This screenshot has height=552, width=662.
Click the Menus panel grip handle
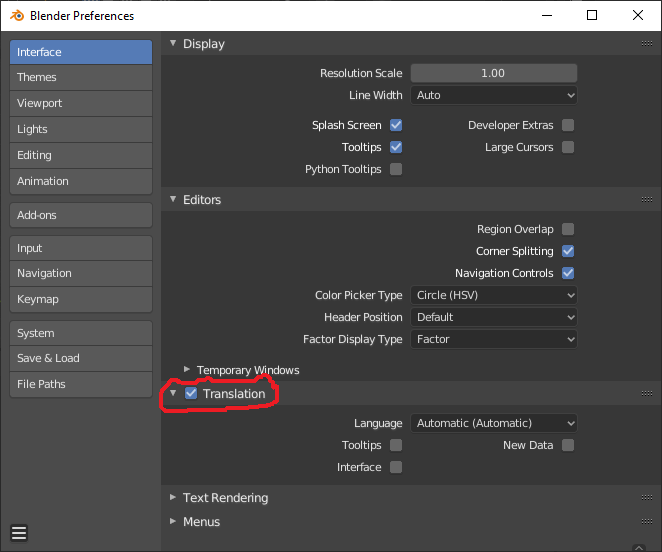coord(646,522)
